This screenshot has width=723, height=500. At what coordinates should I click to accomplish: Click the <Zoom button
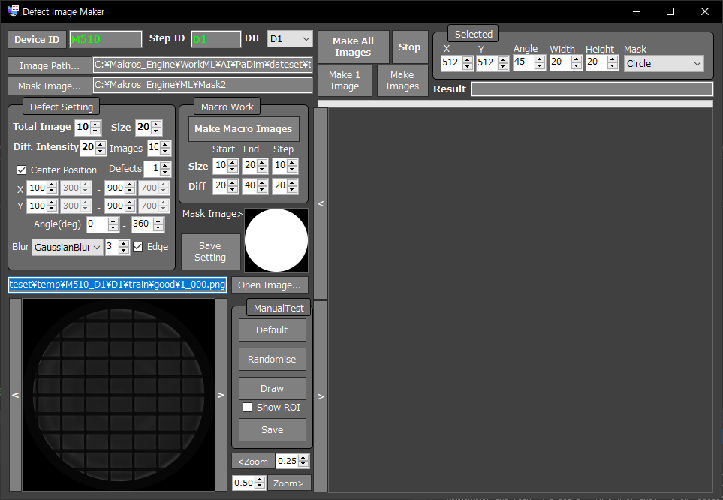pyautogui.click(x=253, y=461)
